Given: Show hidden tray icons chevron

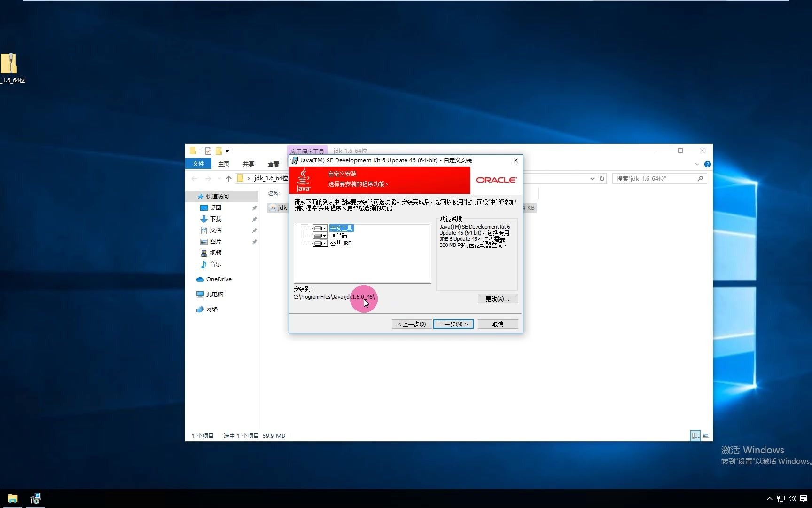Looking at the screenshot, I should coord(769,499).
